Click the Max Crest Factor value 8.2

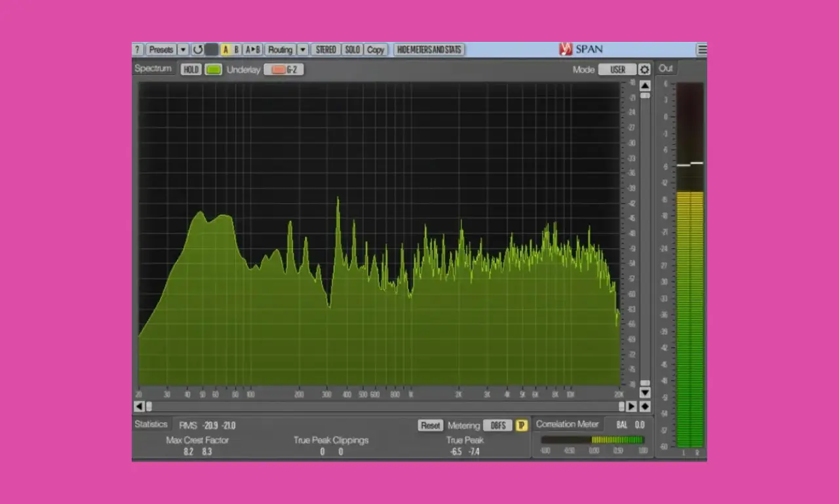[189, 452]
